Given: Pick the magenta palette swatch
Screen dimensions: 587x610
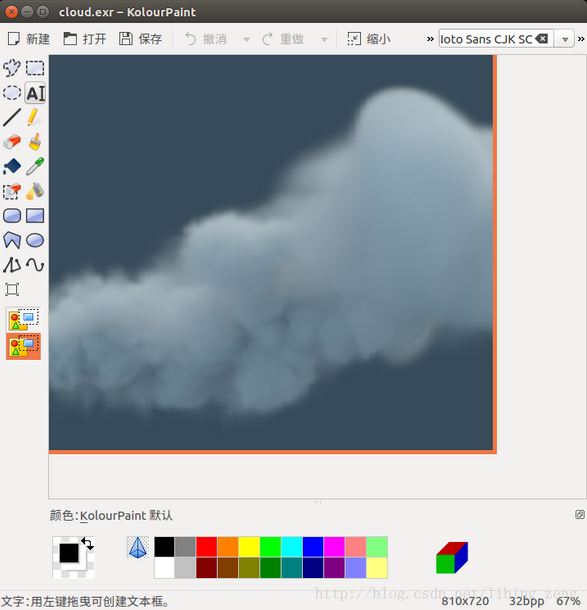Looking at the screenshot, I should tap(334, 547).
